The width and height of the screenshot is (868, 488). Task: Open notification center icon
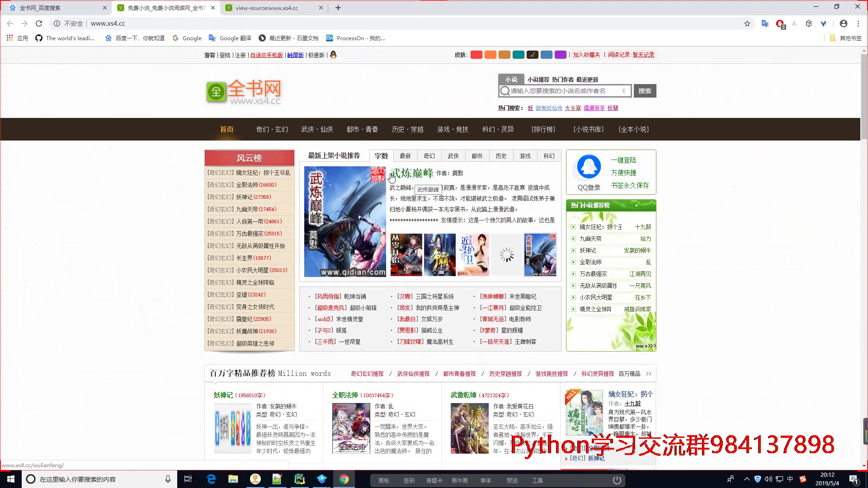[x=854, y=479]
